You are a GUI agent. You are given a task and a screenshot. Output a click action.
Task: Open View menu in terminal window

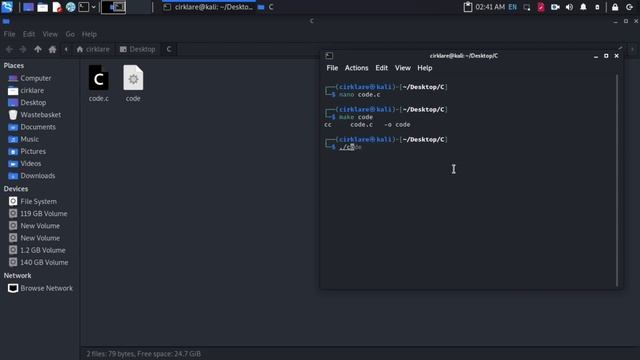pyautogui.click(x=402, y=68)
